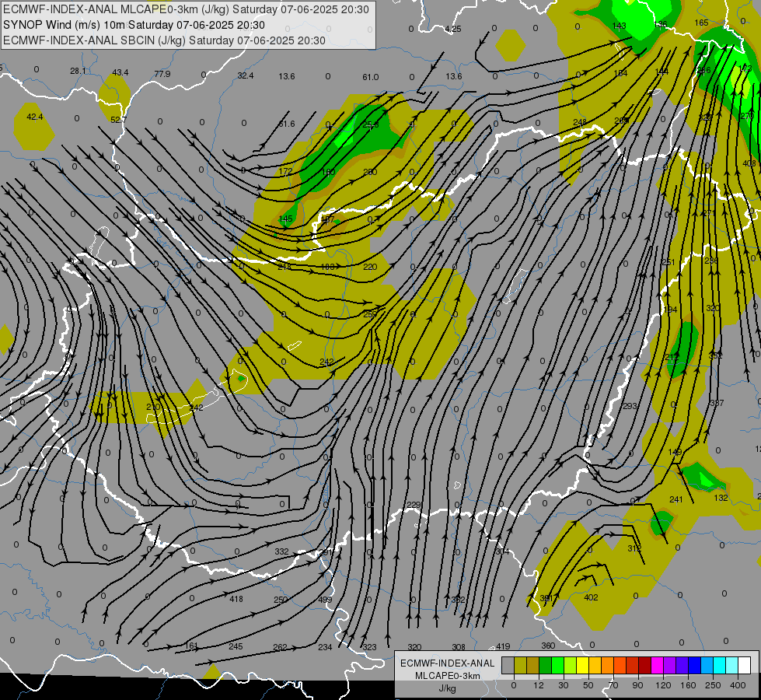Click the '70' tick label on legend scale
Screen dimensions: 761x700
[613, 685]
